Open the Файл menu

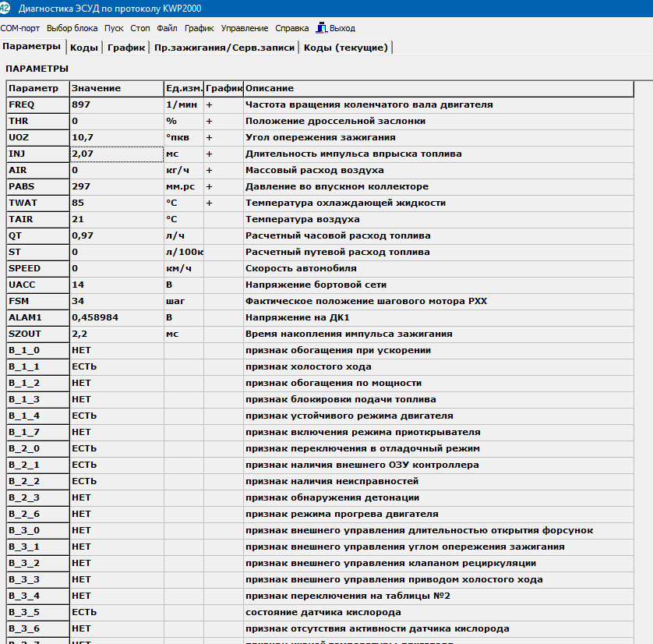(167, 28)
